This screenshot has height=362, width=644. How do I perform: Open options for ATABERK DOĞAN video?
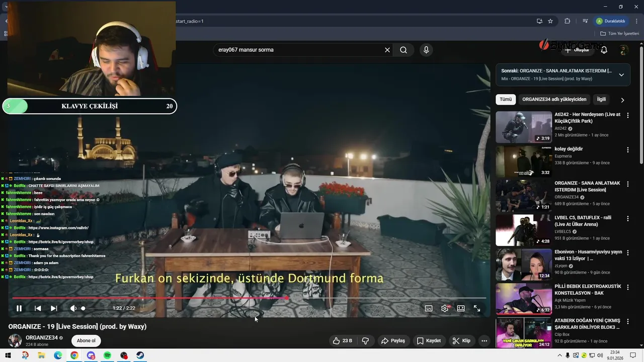[627, 322]
